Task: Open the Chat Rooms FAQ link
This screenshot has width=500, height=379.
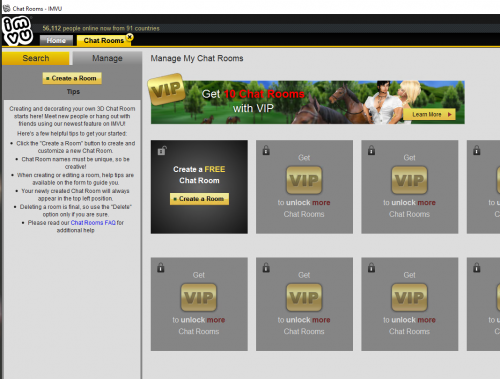Action: click(x=93, y=223)
